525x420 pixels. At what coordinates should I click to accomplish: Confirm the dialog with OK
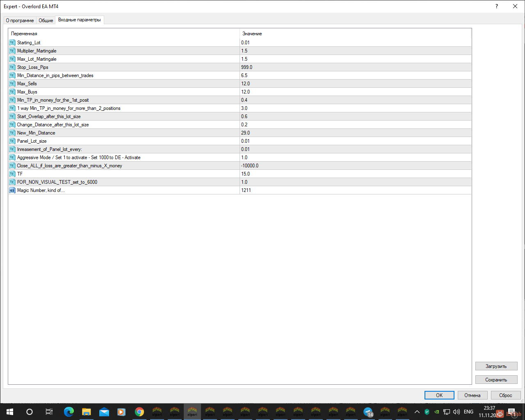[439, 395]
